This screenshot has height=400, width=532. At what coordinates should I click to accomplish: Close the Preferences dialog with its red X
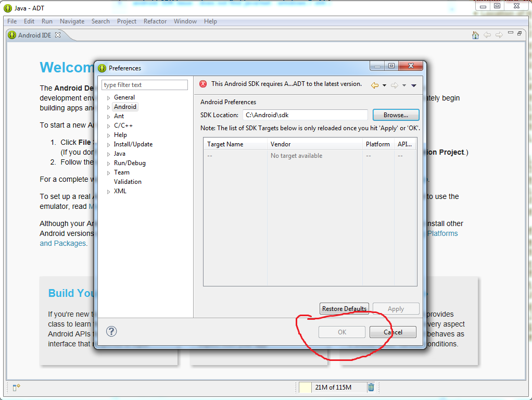coord(411,66)
